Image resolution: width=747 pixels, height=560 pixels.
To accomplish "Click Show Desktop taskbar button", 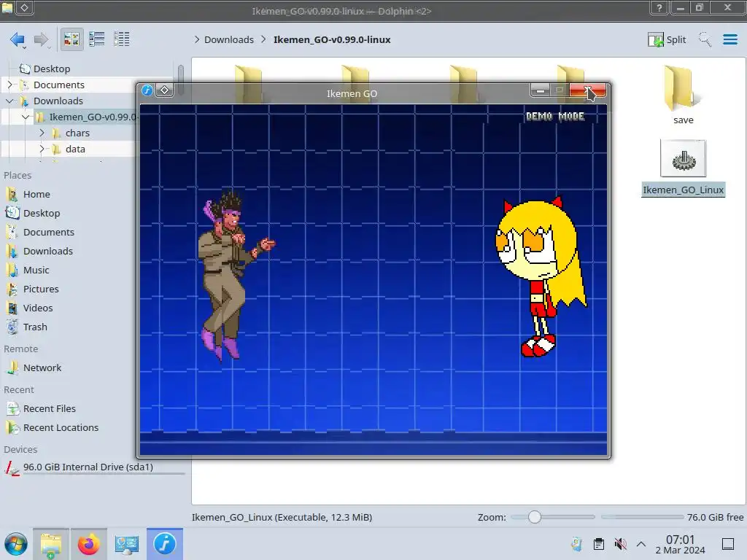I will [x=728, y=544].
